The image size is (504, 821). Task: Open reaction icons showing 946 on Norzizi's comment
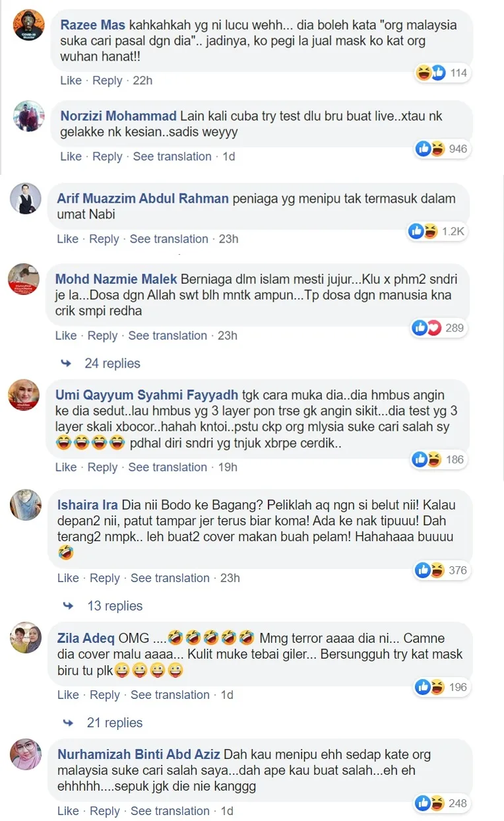click(x=442, y=149)
